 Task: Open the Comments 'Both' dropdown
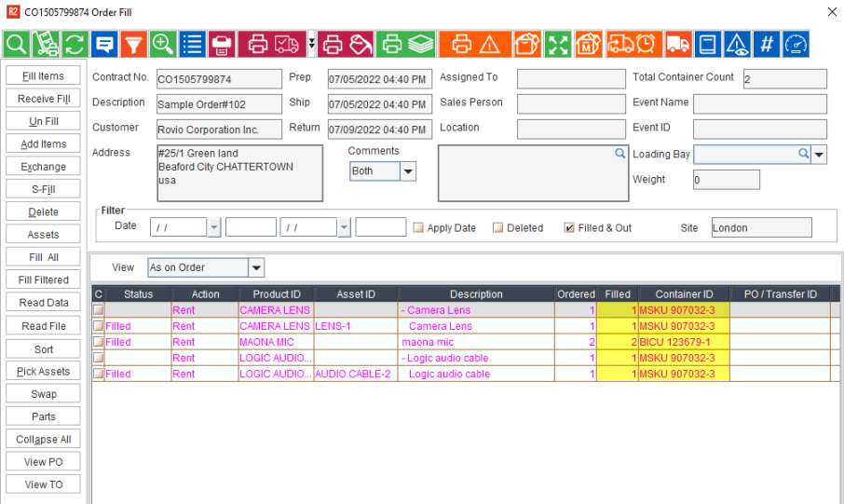coord(408,171)
